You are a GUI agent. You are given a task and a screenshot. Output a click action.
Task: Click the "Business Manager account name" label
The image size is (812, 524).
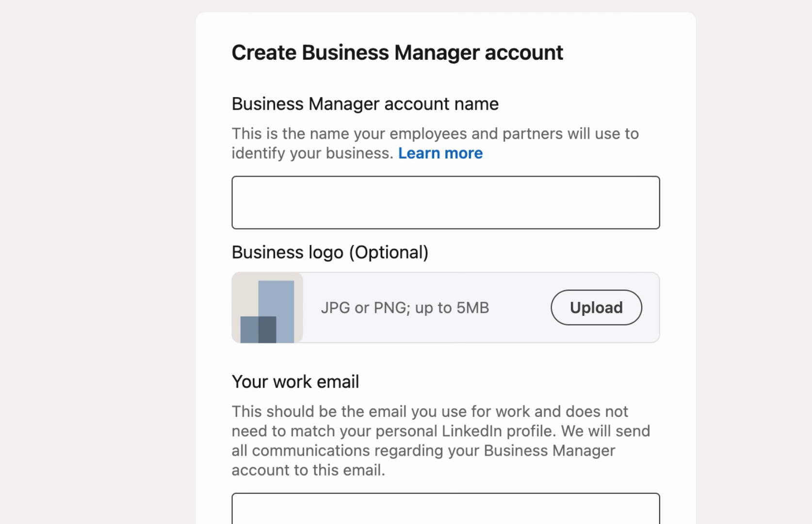coord(365,104)
